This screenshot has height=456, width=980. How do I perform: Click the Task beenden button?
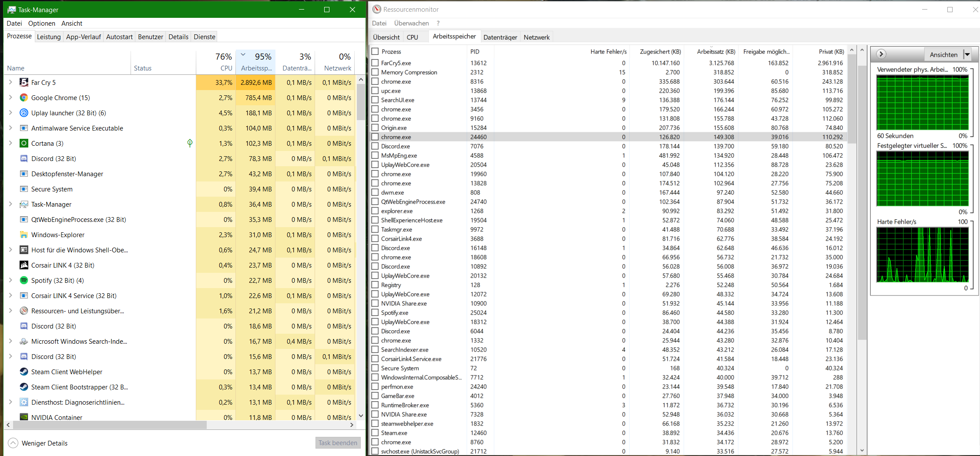(x=338, y=443)
